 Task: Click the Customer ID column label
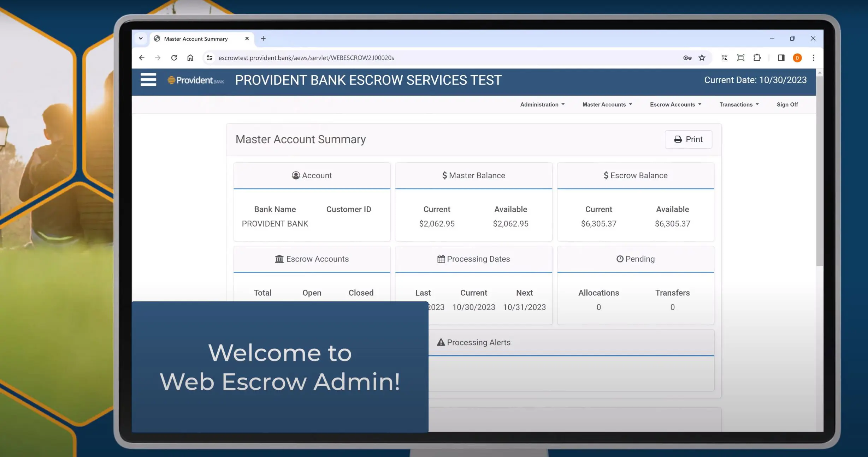pyautogui.click(x=348, y=209)
